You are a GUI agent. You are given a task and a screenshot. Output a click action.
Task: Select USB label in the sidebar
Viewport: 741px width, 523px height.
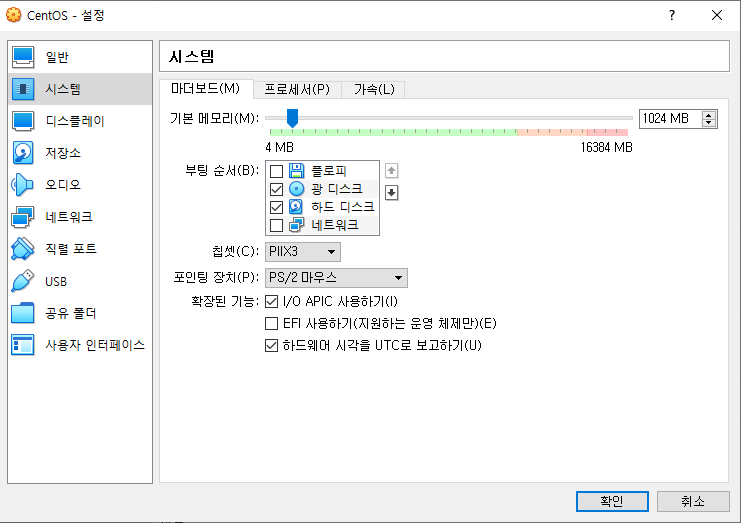56,282
